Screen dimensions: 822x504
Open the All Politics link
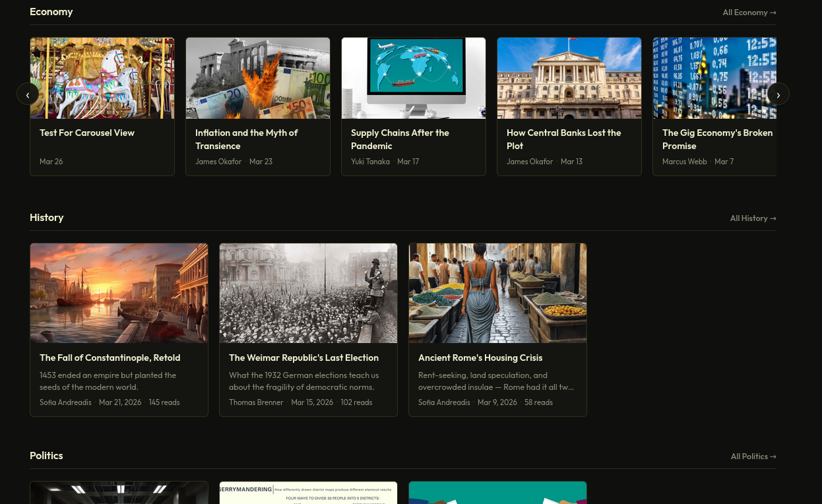click(x=753, y=457)
